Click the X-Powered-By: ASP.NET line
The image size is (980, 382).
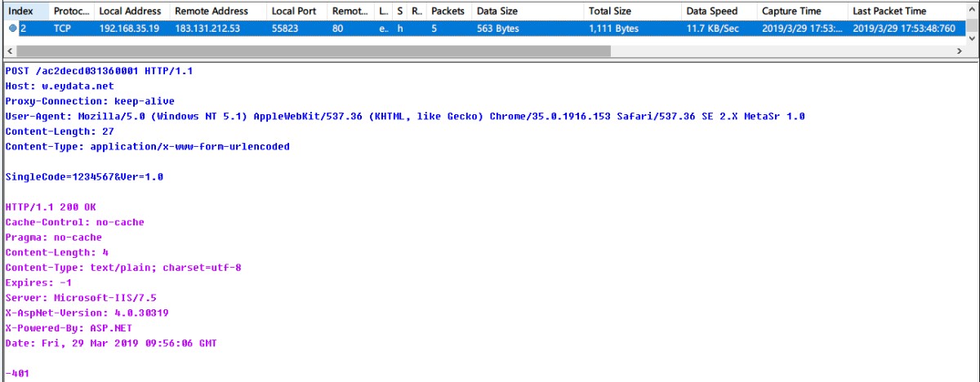[x=69, y=329]
